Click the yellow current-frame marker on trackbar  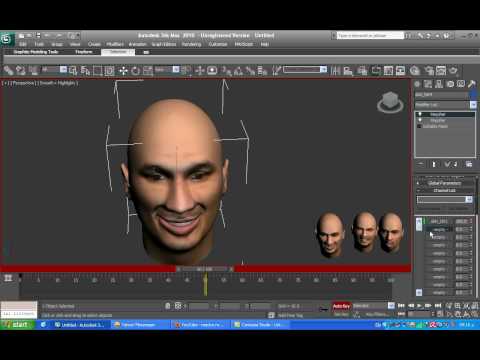click(205, 284)
